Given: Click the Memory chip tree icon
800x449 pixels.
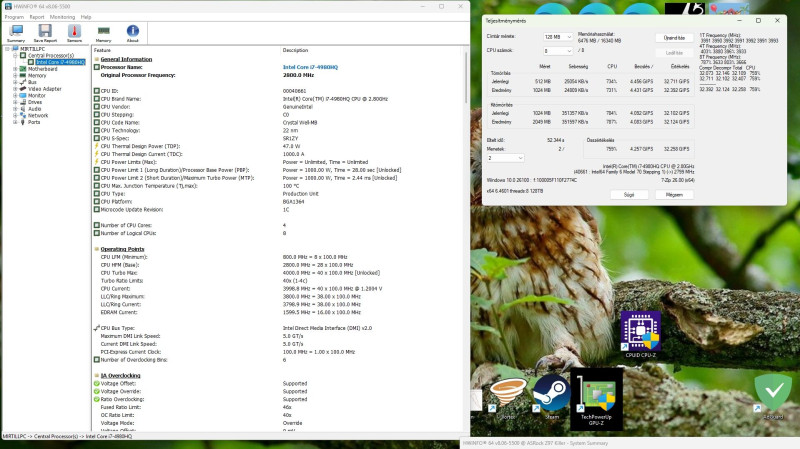Looking at the screenshot, I should pyautogui.click(x=22, y=75).
